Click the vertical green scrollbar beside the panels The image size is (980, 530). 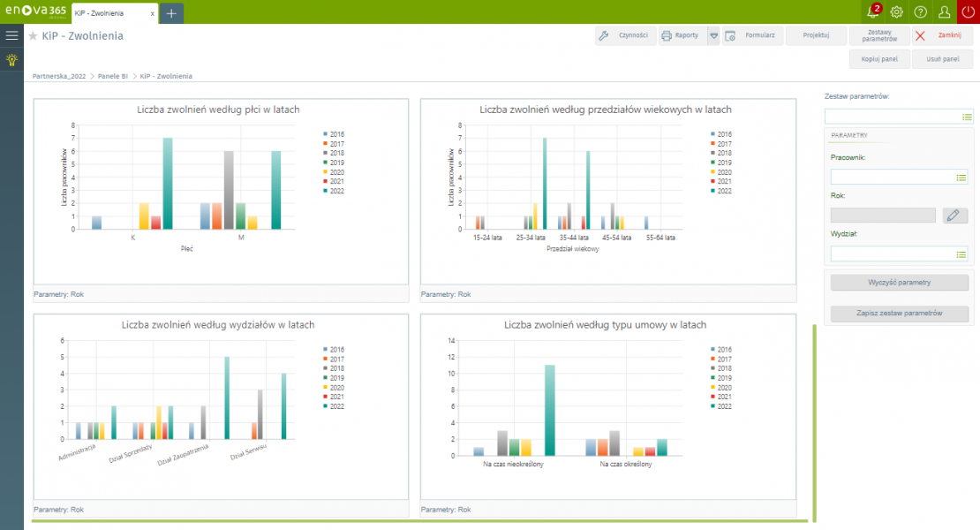[814, 422]
